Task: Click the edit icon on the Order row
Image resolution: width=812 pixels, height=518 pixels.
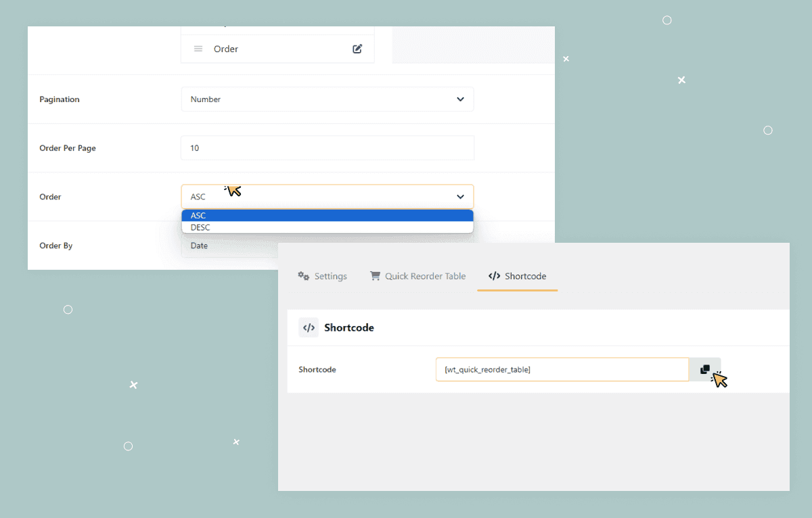Action: (x=357, y=49)
